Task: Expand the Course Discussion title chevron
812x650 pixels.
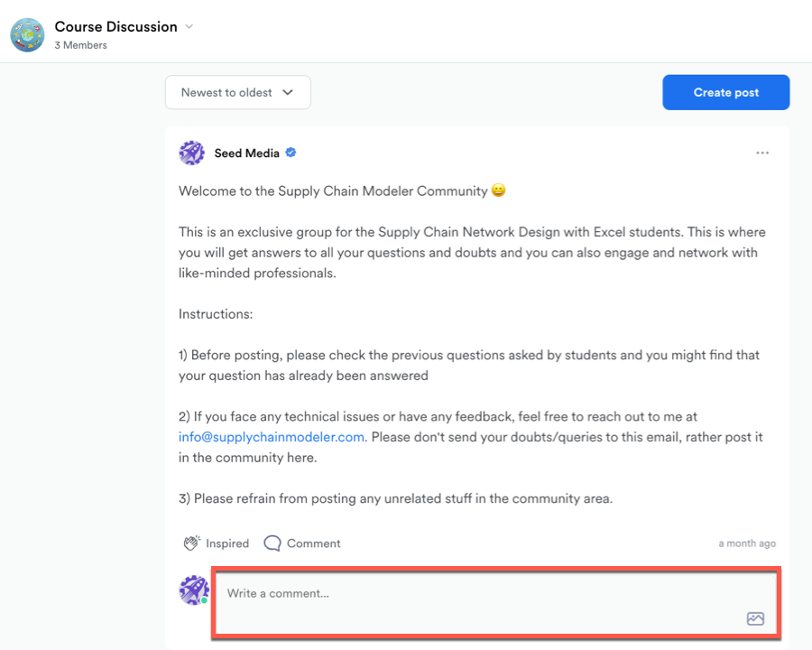Action: click(x=189, y=27)
